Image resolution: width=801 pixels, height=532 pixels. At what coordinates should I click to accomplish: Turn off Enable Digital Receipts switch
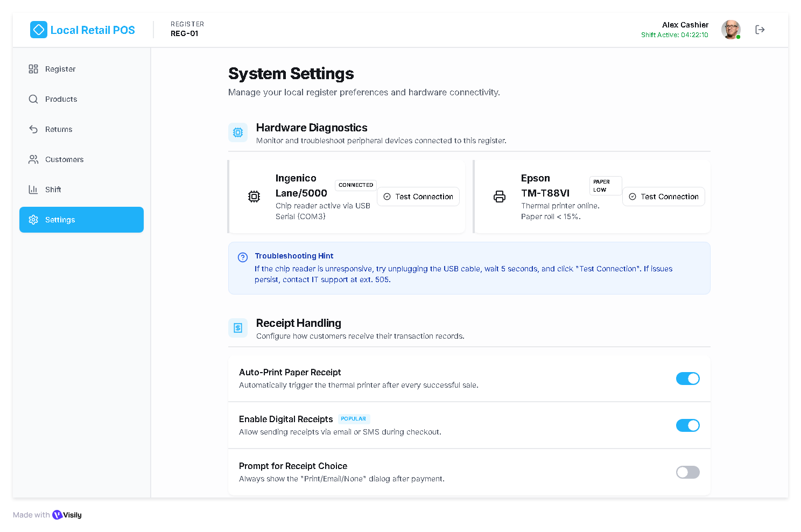coord(687,425)
